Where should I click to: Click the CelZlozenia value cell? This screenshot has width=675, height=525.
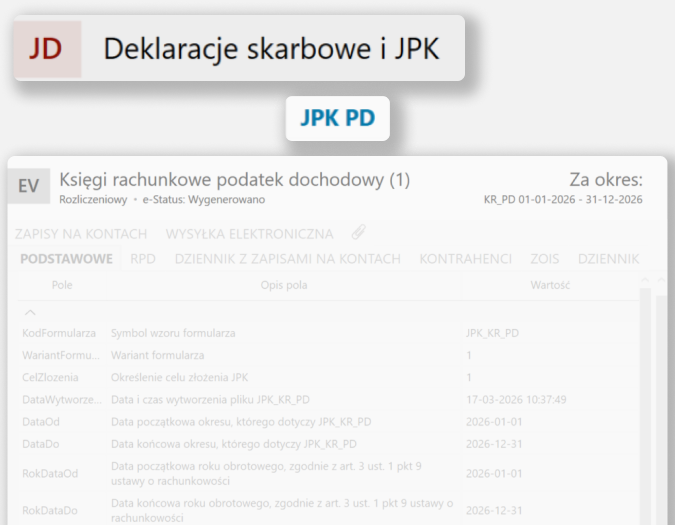(x=469, y=377)
